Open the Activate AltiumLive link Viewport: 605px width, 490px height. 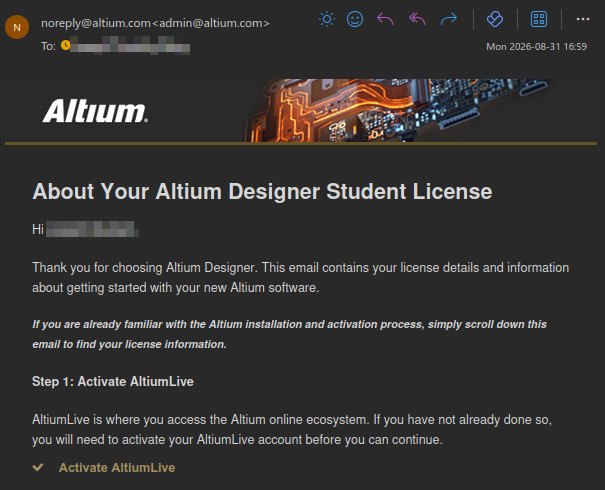(x=117, y=468)
